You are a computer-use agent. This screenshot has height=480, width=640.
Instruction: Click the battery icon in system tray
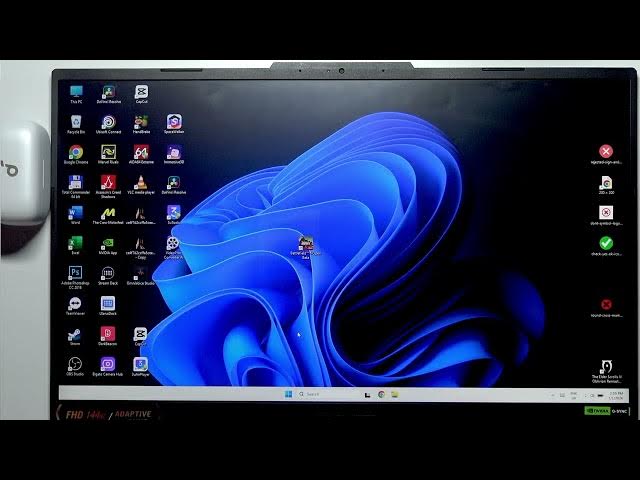point(600,395)
